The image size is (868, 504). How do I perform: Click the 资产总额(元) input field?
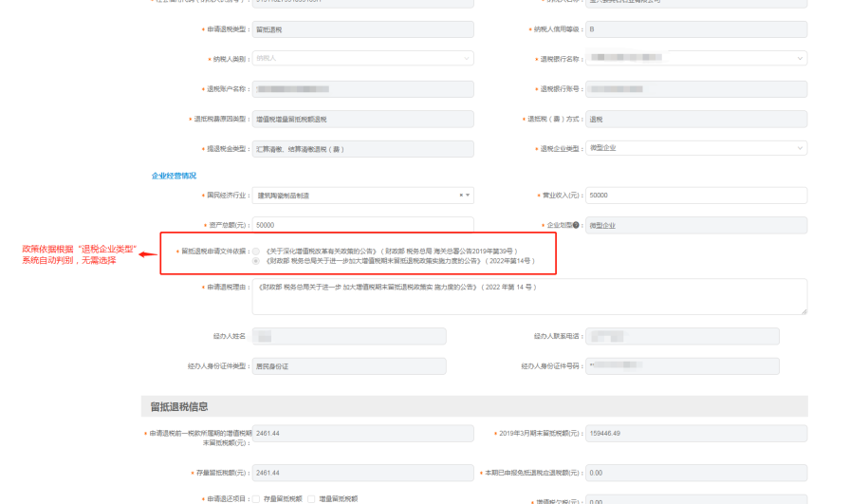point(362,225)
